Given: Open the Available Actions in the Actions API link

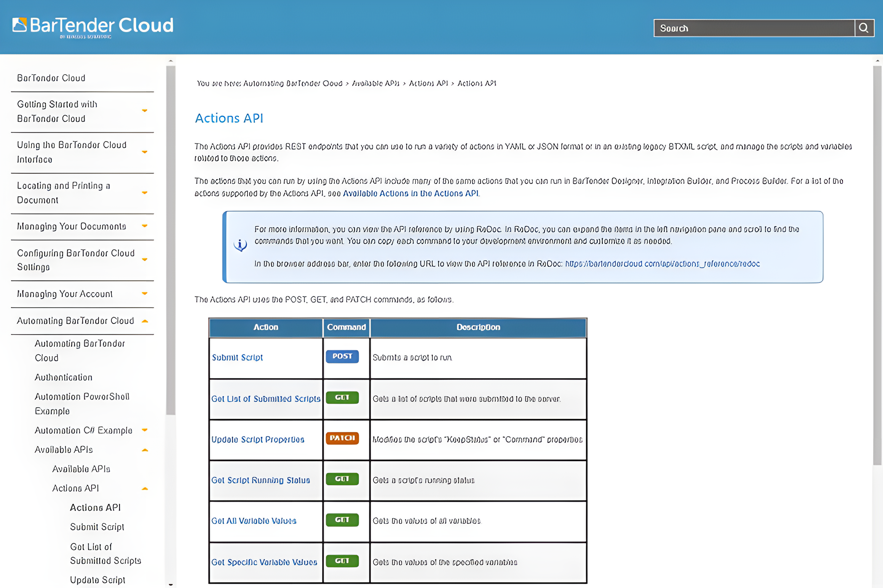Looking at the screenshot, I should coord(410,193).
